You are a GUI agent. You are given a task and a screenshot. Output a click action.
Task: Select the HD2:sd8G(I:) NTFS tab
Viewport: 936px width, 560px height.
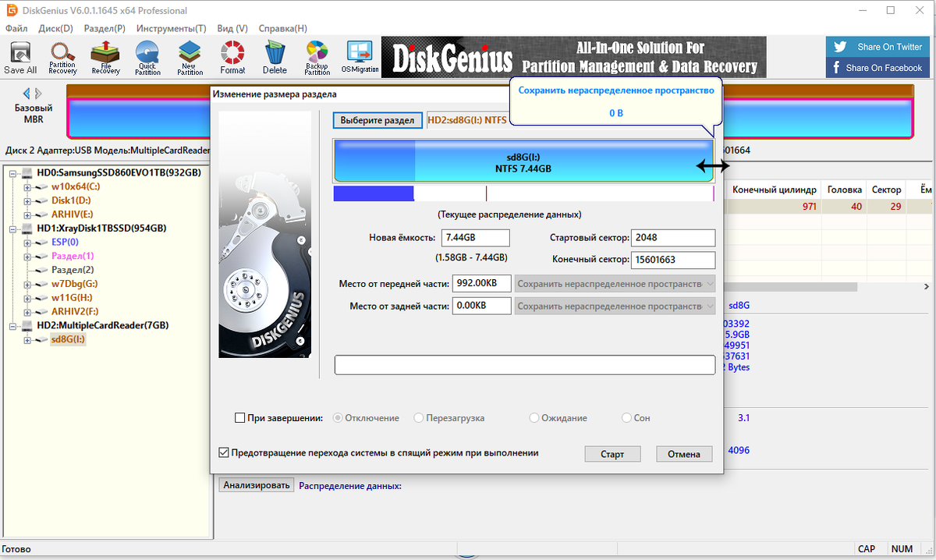tap(466, 120)
